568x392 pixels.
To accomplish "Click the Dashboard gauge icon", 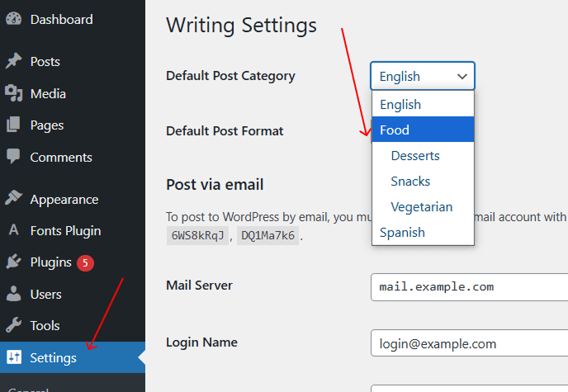I will [13, 19].
